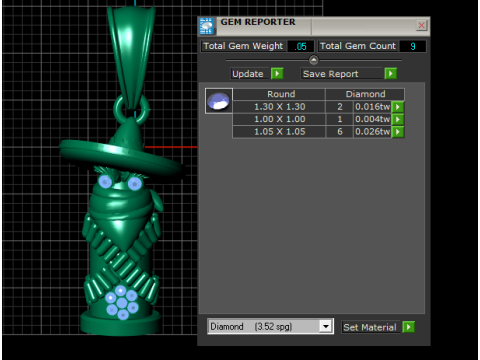Select the round diamond gem thumbnail
The image size is (480, 360).
click(219, 101)
